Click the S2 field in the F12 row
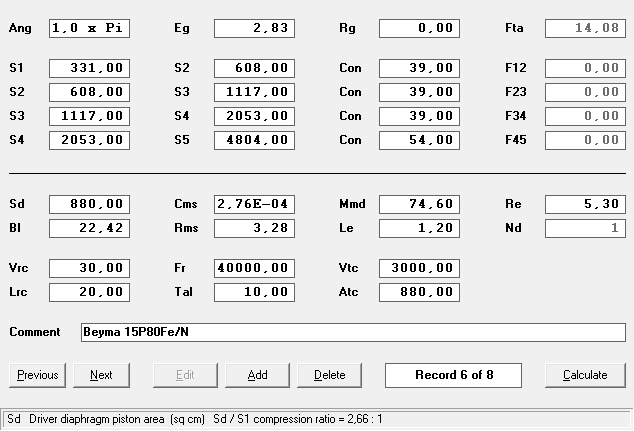Image resolution: width=634 pixels, height=431 pixels. (x=254, y=68)
